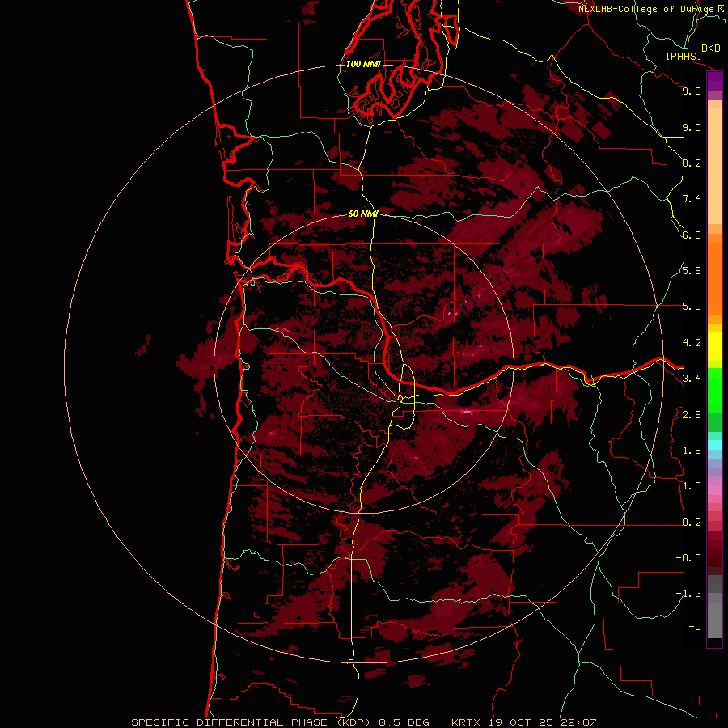
Task: Click the orange band of the color scale
Action: coord(714,280)
